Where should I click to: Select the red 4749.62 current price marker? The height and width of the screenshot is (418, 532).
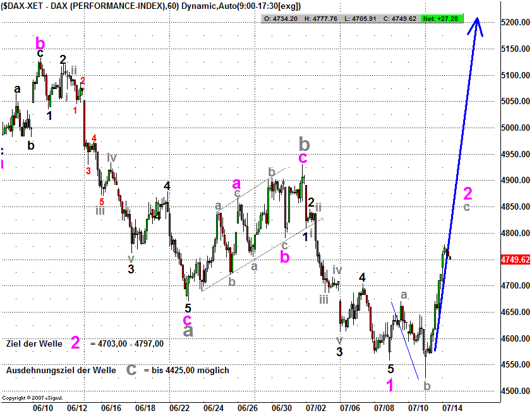coord(513,259)
